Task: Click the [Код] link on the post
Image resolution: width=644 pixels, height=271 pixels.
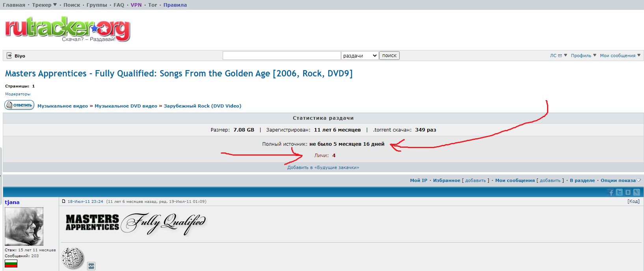Action: tap(633, 201)
